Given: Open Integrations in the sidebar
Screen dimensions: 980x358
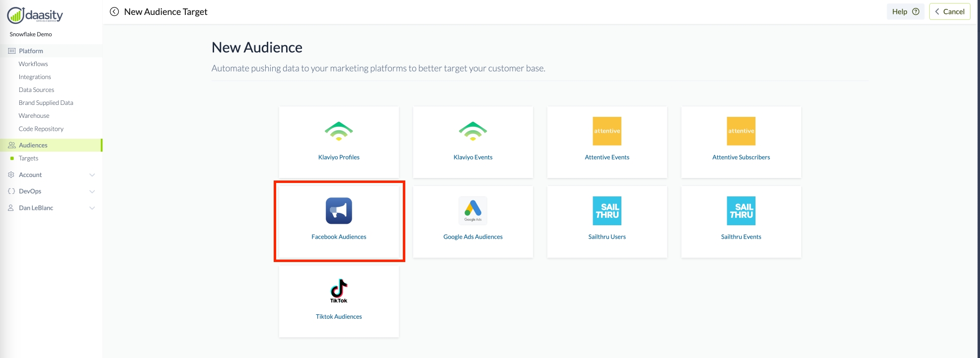Looking at the screenshot, I should click(35, 77).
